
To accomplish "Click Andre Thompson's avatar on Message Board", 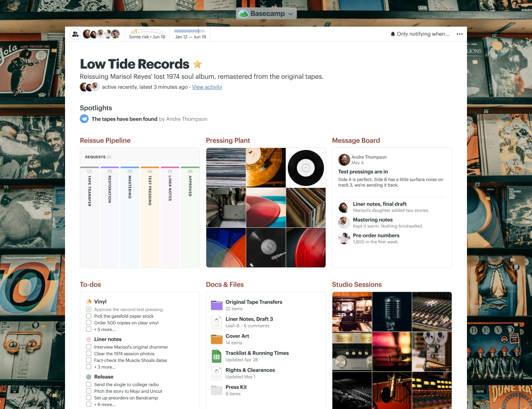I will coord(344,160).
